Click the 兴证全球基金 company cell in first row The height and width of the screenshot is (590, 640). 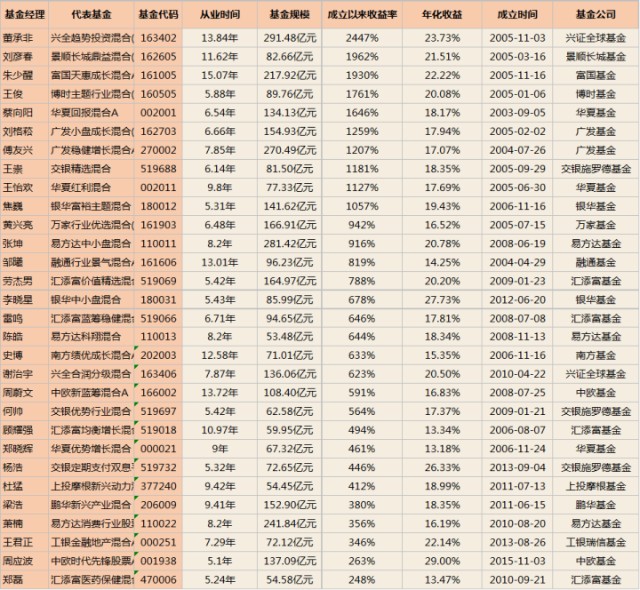pyautogui.click(x=596, y=38)
